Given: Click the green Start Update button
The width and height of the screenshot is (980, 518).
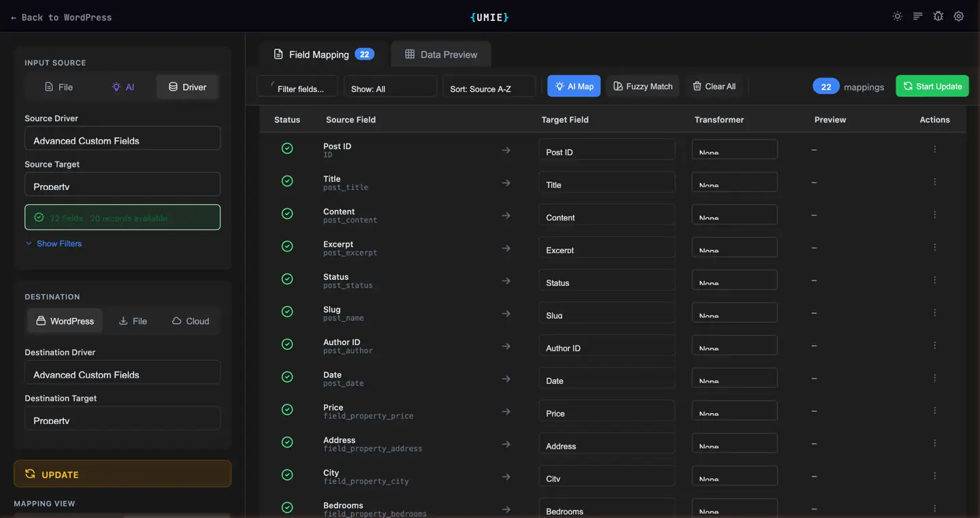Looking at the screenshot, I should pyautogui.click(x=932, y=86).
